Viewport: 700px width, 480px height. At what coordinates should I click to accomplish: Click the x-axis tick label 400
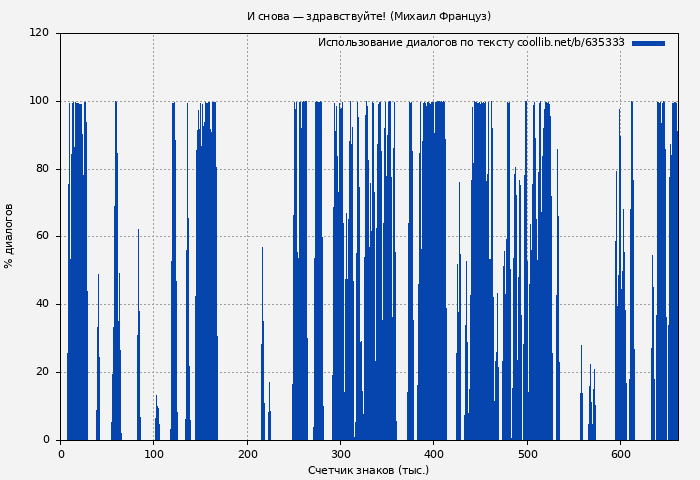coord(433,454)
